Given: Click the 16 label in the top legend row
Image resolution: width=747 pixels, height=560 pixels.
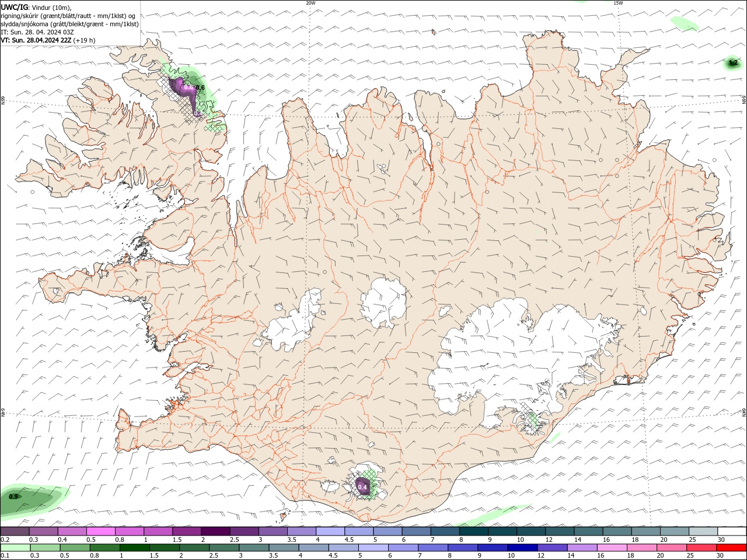Looking at the screenshot, I should point(606,540).
